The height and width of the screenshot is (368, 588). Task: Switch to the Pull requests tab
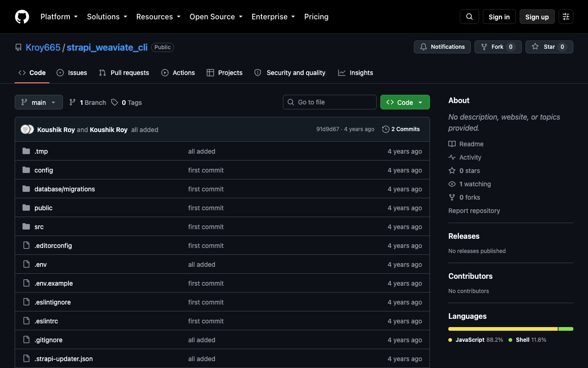click(124, 73)
